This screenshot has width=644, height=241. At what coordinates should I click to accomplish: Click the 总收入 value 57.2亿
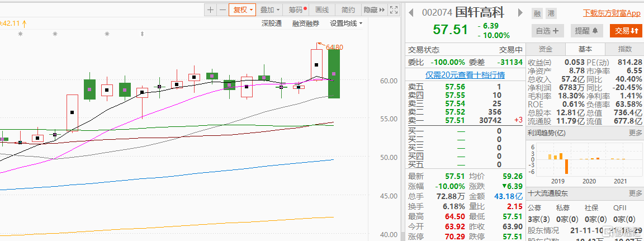574,79
